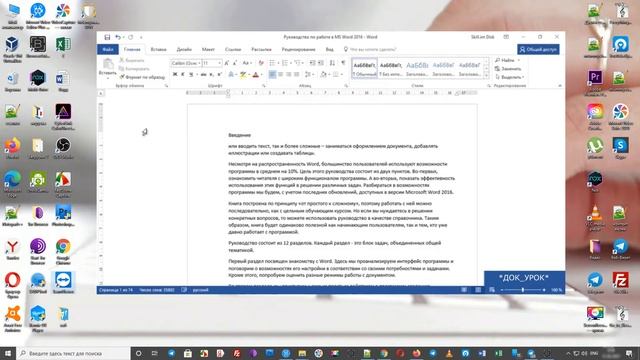Collapse the ribbon with the arrow
Image resolution: width=640 pixels, height=360 pixels.
pyautogui.click(x=560, y=86)
